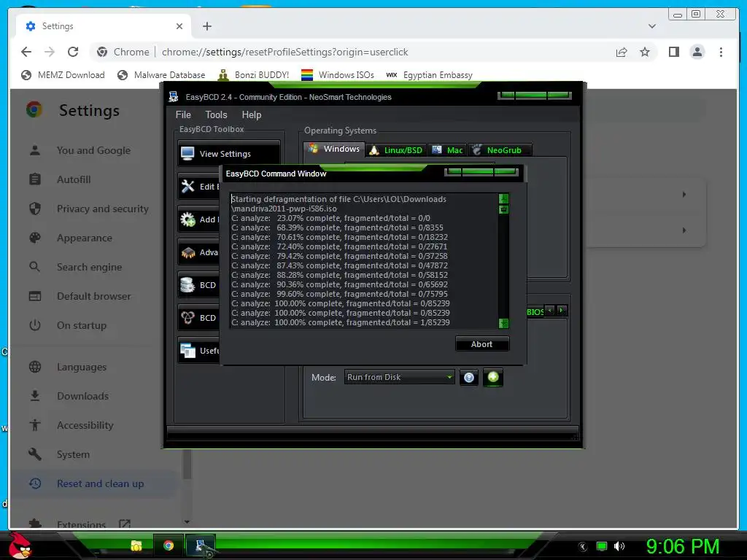Switch to the Linux/BSD tab
Image resolution: width=747 pixels, height=560 pixels.
tap(396, 150)
